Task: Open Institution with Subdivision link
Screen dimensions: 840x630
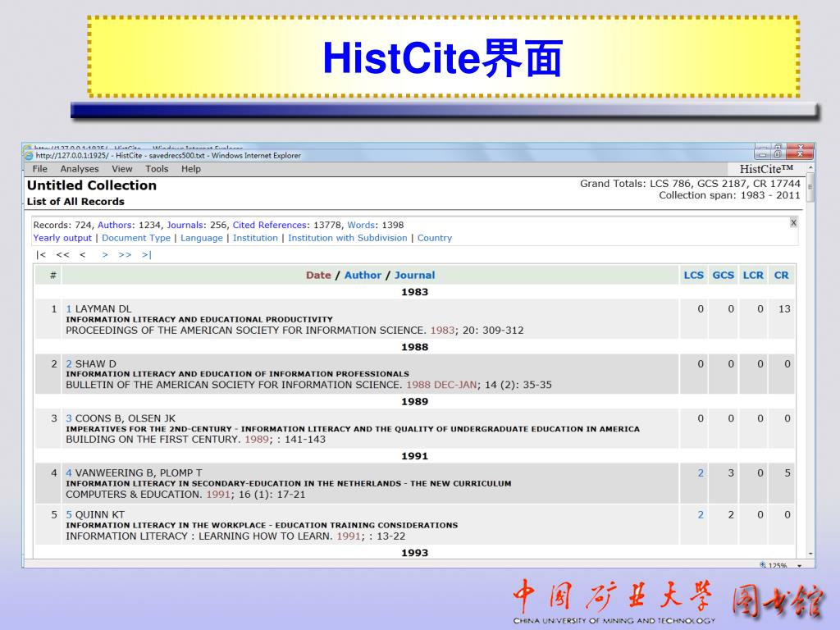Action: (x=348, y=238)
